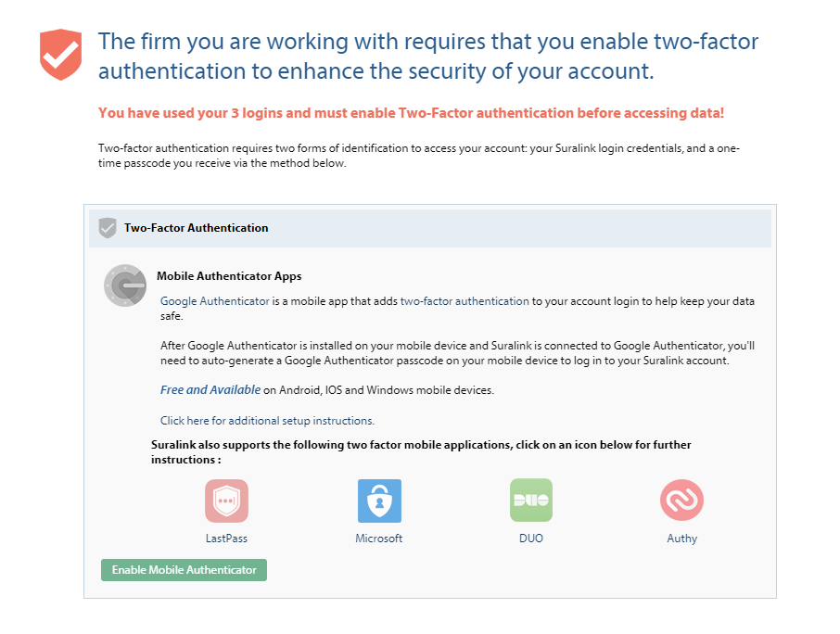840x634 pixels.
Task: Click the Free and Available link
Action: tap(210, 390)
